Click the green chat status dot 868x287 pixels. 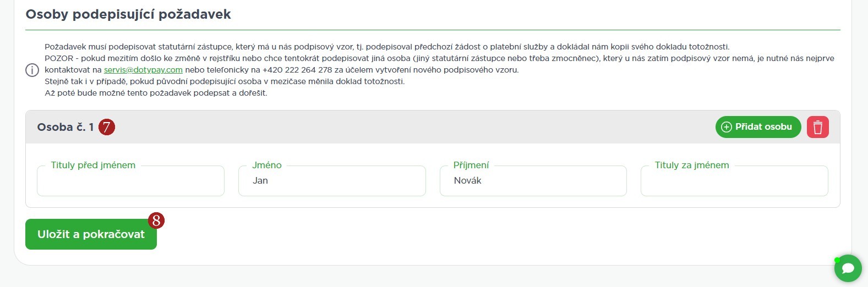[837, 260]
